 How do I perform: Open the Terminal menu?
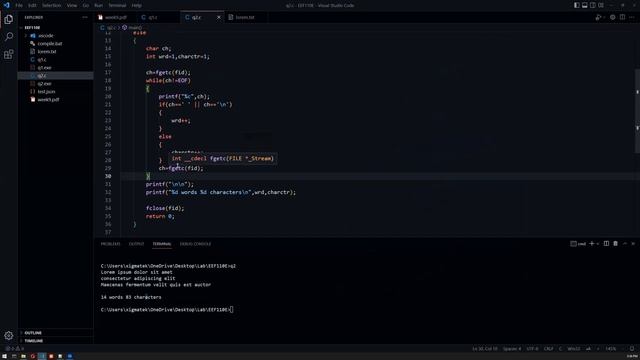[117, 5]
